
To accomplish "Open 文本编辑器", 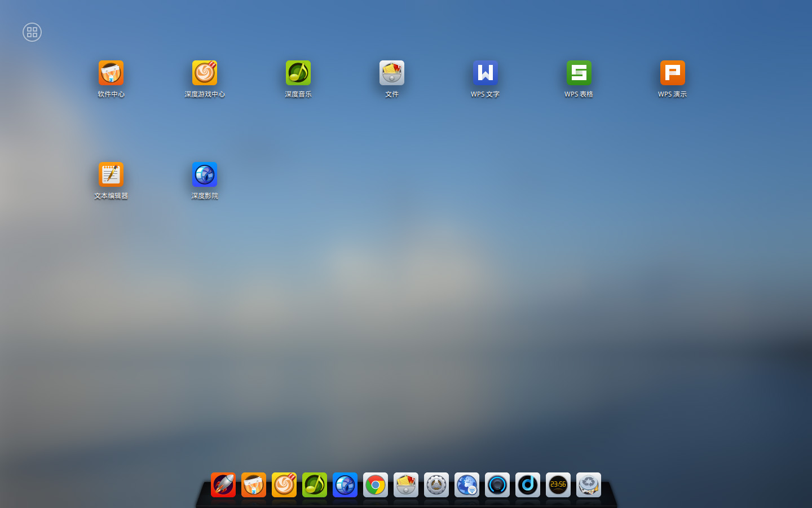I will coord(111,174).
